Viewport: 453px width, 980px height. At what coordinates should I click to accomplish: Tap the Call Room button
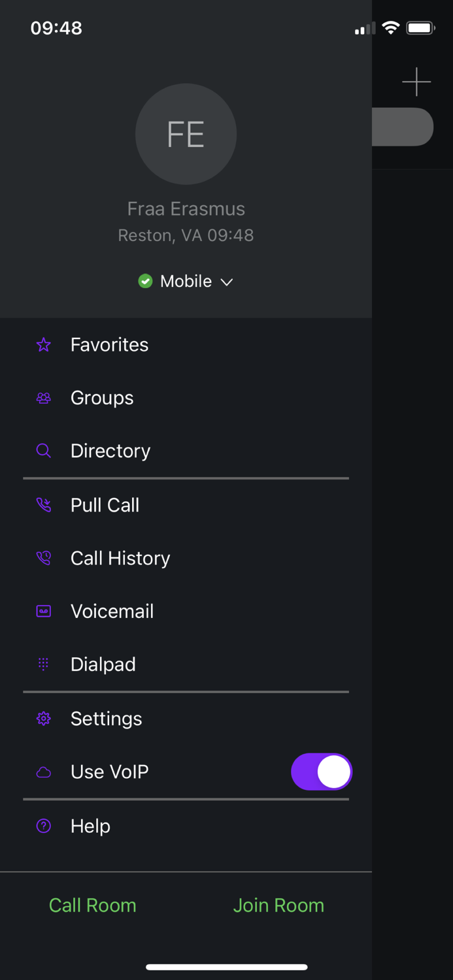(93, 906)
